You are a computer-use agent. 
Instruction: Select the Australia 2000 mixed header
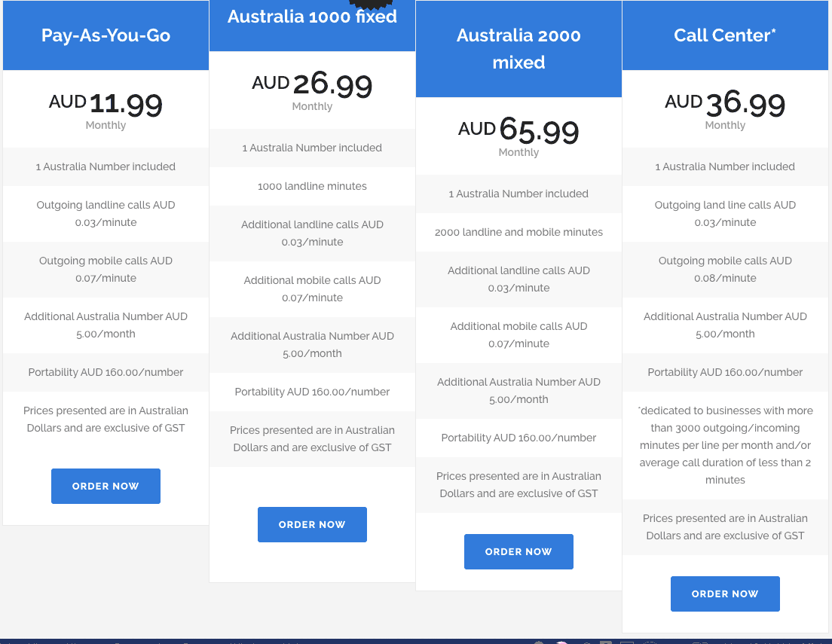[x=518, y=48]
